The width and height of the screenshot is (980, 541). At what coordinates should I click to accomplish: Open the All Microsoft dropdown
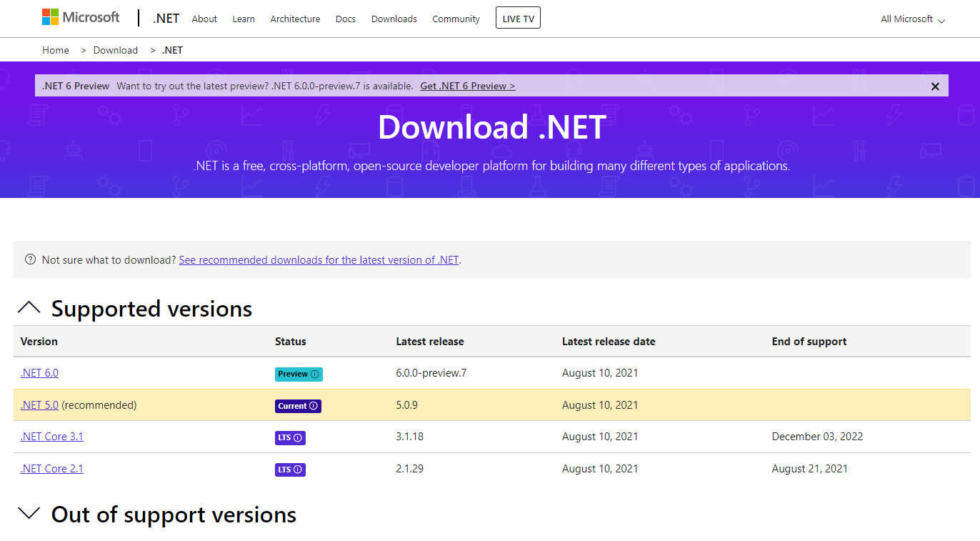tap(913, 19)
